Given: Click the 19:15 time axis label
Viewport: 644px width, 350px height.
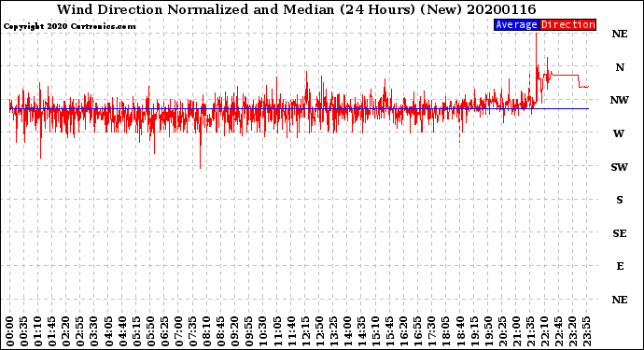Looking at the screenshot, I should 474,331.
